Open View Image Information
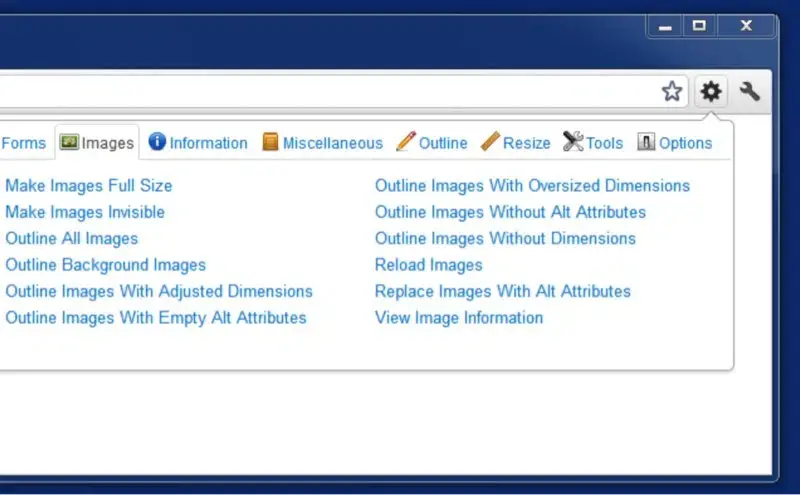The width and height of the screenshot is (800, 495). pyautogui.click(x=459, y=318)
